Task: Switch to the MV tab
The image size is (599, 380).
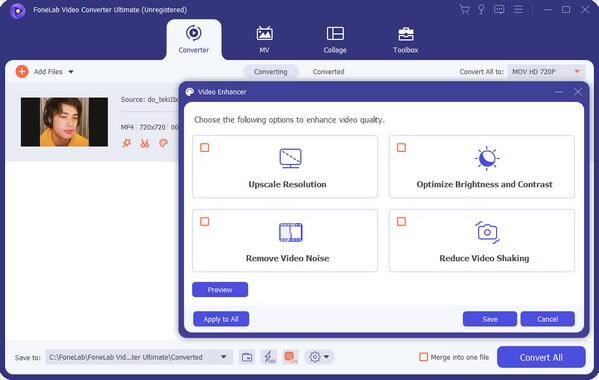Action: pos(264,40)
